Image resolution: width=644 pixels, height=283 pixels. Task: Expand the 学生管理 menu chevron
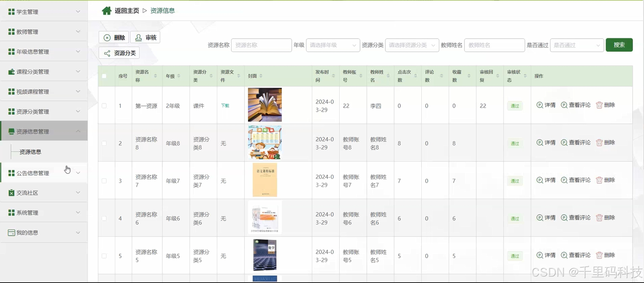[78, 12]
